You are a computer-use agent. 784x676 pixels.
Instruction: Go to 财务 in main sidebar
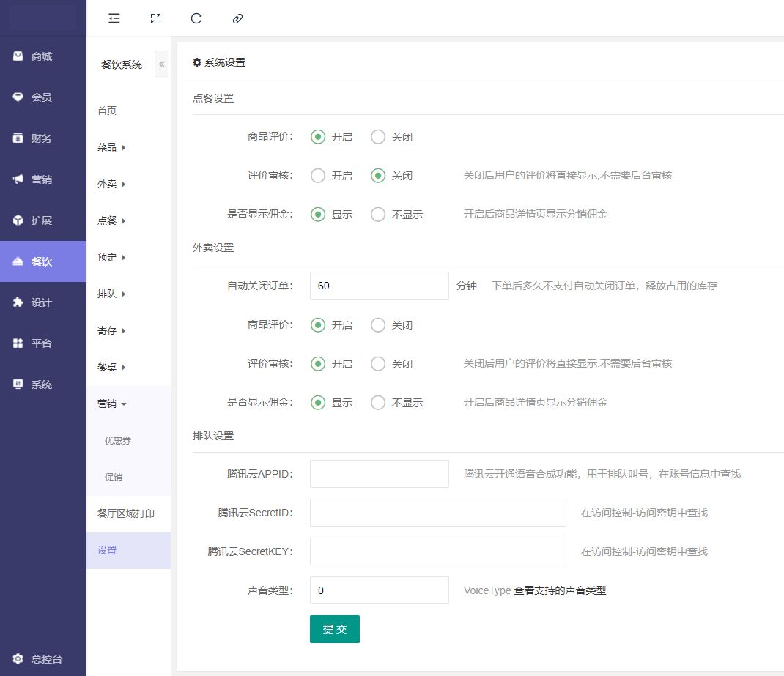point(42,138)
